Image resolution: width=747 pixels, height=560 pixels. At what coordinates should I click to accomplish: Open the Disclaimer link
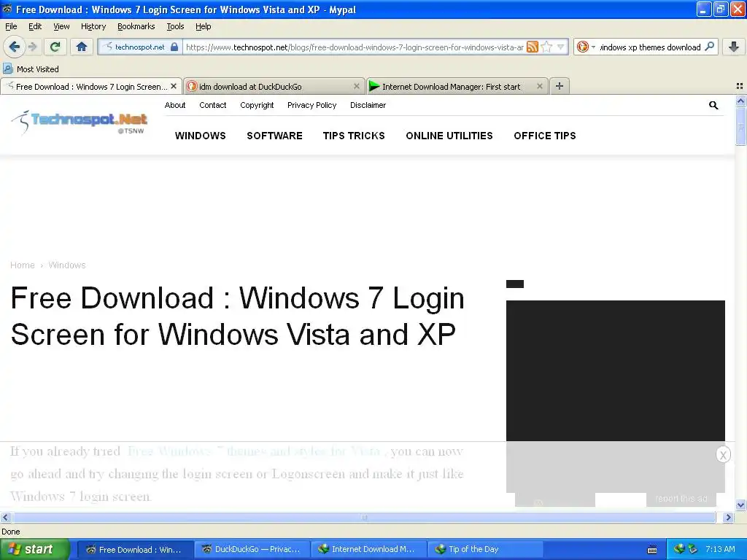[368, 105]
